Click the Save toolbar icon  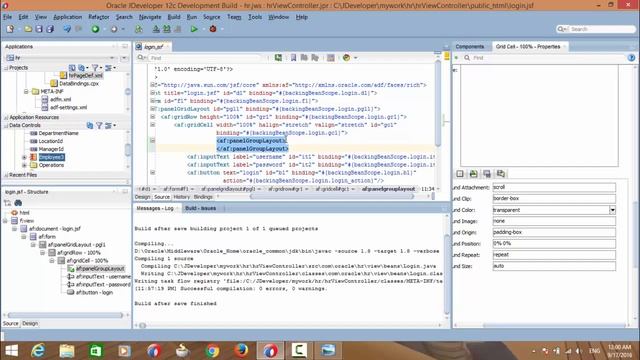[39, 29]
